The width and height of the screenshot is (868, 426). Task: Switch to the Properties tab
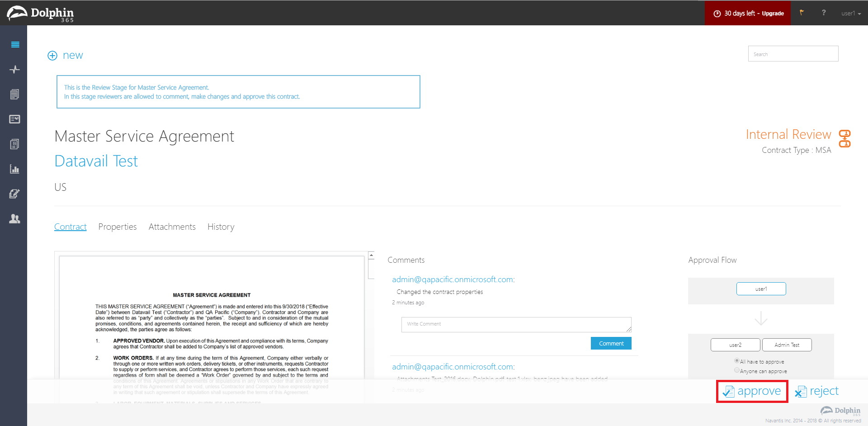coord(118,227)
